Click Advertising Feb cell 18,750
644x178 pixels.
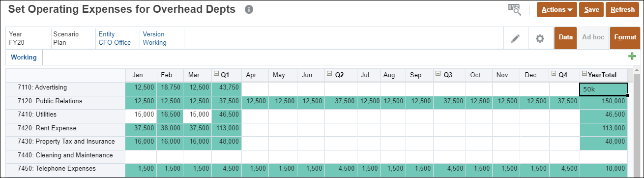[x=170, y=89]
